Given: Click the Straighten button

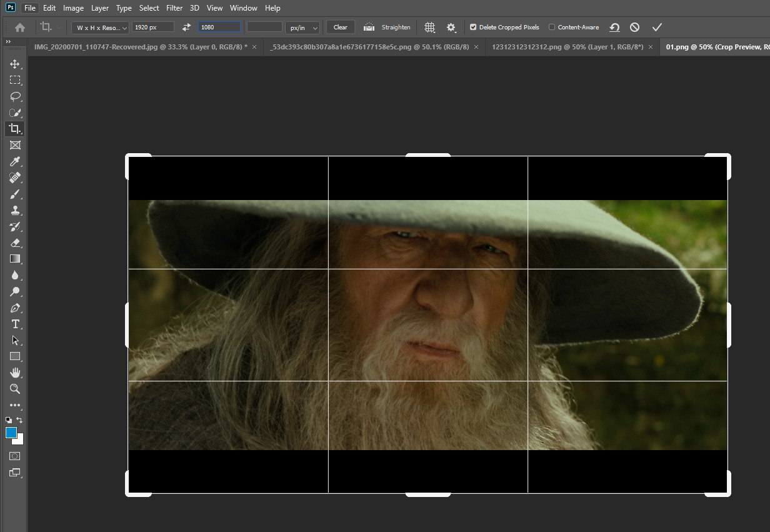Looking at the screenshot, I should (x=387, y=28).
